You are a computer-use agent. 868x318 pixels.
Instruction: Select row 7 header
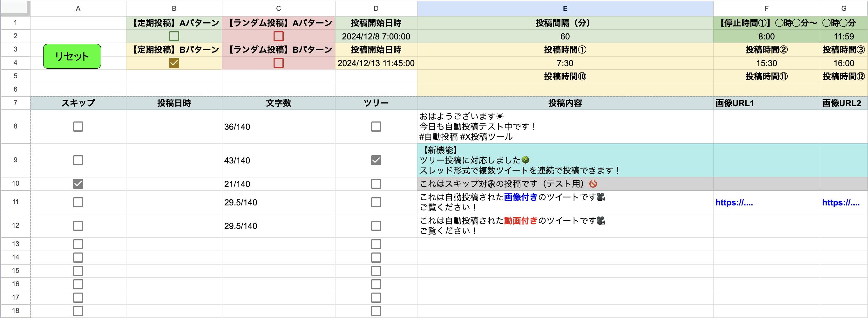tap(16, 103)
